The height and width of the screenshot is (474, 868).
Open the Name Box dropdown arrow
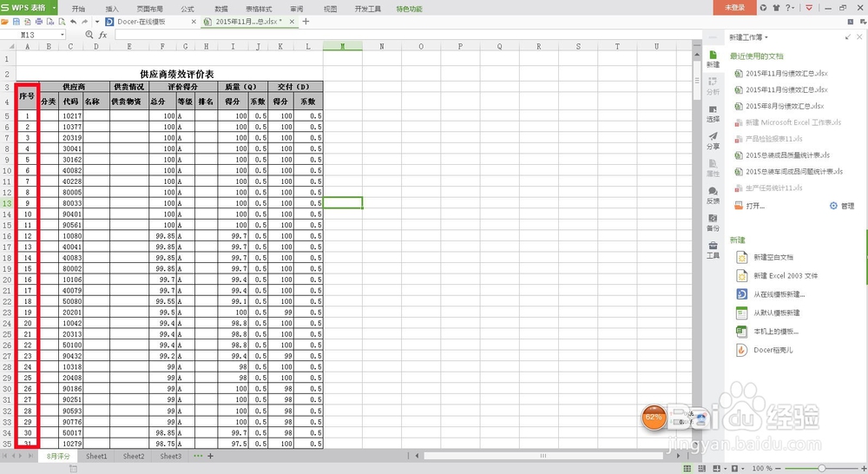coord(62,35)
